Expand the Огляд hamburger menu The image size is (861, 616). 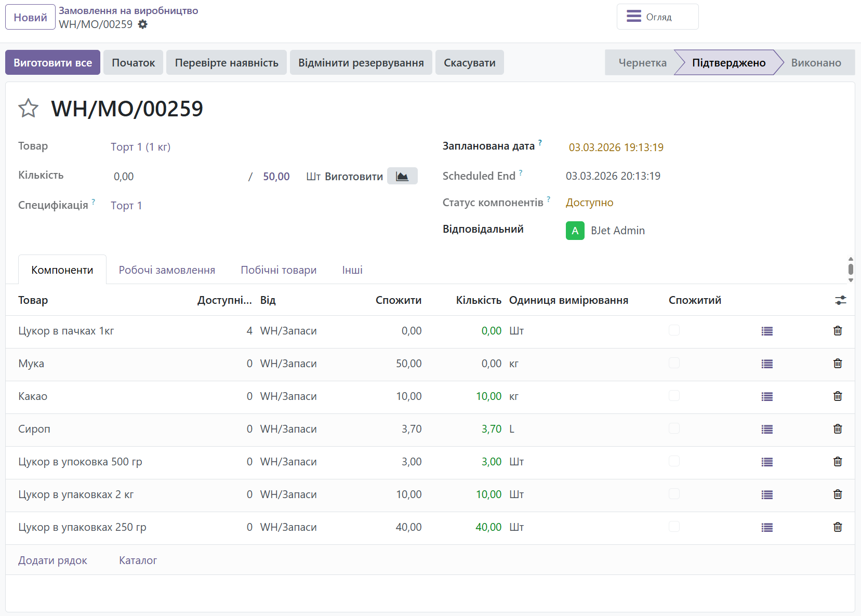657,17
